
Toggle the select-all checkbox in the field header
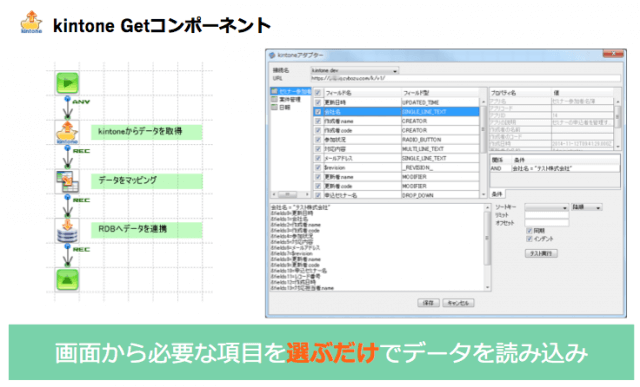pyautogui.click(x=318, y=93)
